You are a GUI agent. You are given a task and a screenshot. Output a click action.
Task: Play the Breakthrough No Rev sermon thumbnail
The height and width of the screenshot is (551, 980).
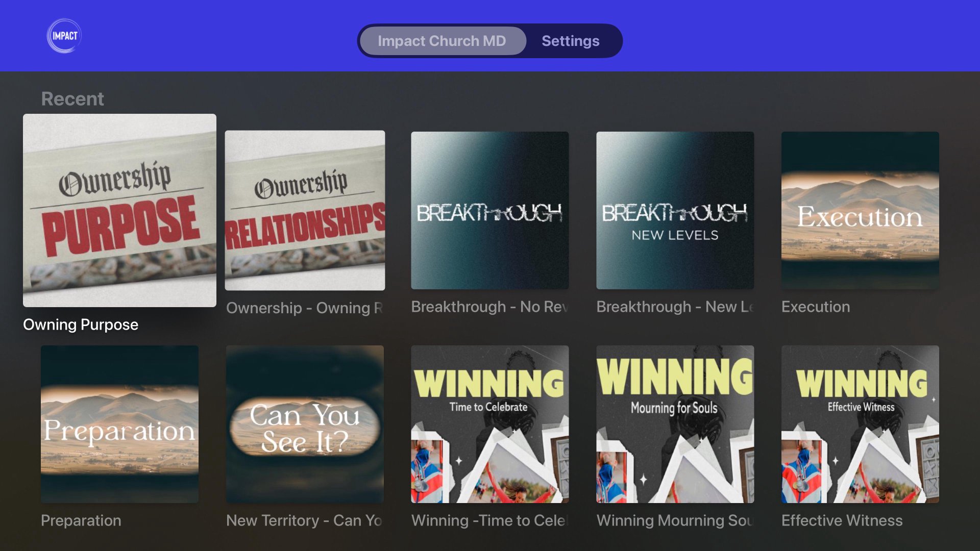click(490, 210)
